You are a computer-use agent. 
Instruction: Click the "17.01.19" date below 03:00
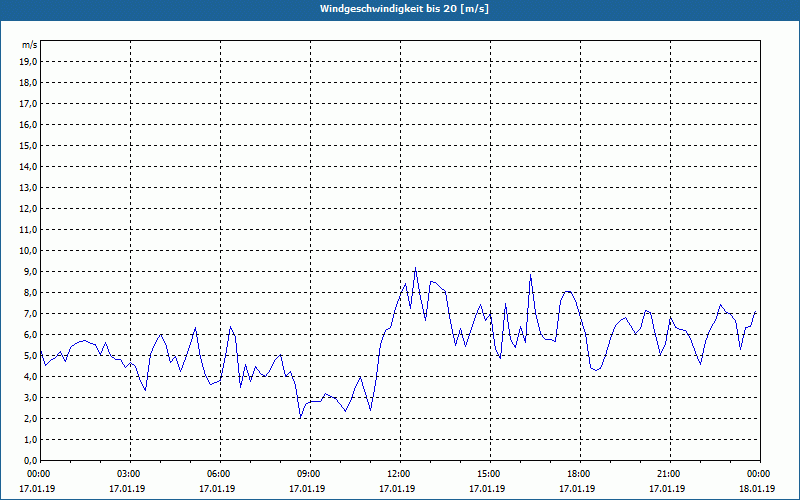(x=127, y=488)
